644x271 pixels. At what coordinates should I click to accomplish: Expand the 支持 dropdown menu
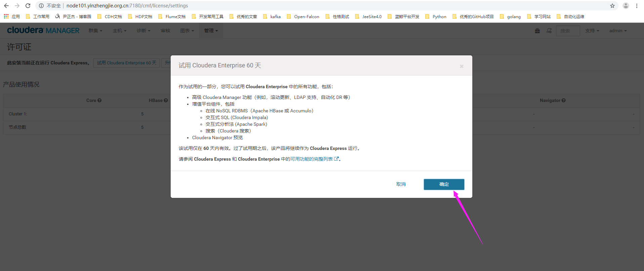pos(592,31)
